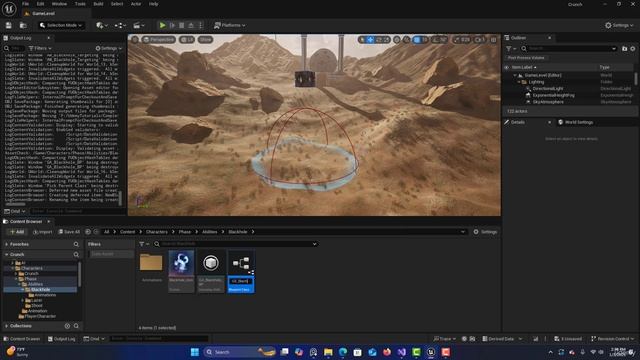Open the Window menu
The height and width of the screenshot is (360, 640).
point(59,4)
